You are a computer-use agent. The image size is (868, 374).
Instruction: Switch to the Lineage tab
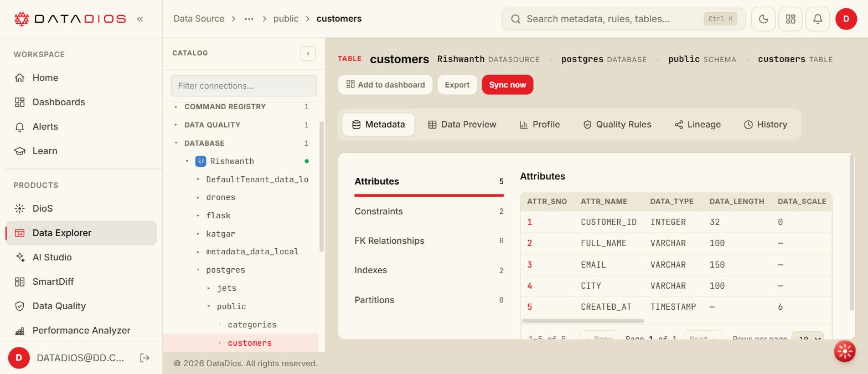point(697,125)
